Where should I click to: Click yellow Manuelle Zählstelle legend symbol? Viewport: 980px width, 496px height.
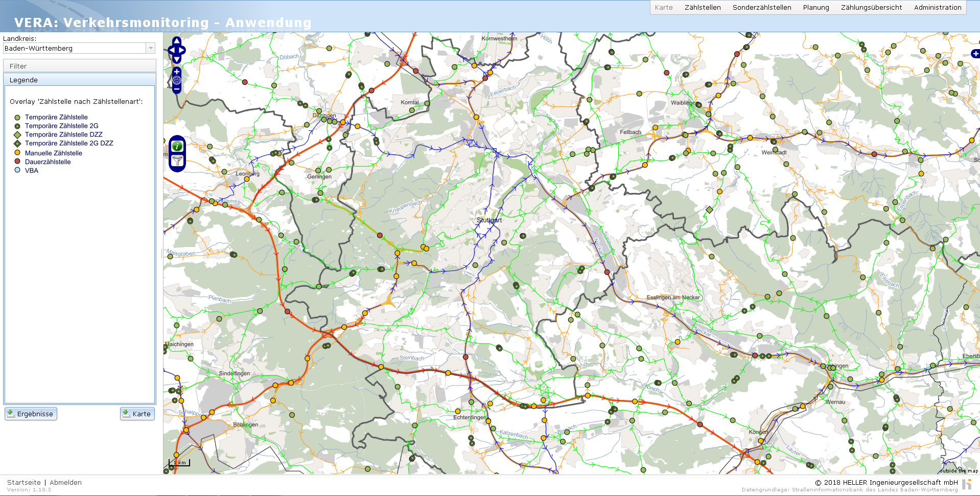pyautogui.click(x=17, y=152)
